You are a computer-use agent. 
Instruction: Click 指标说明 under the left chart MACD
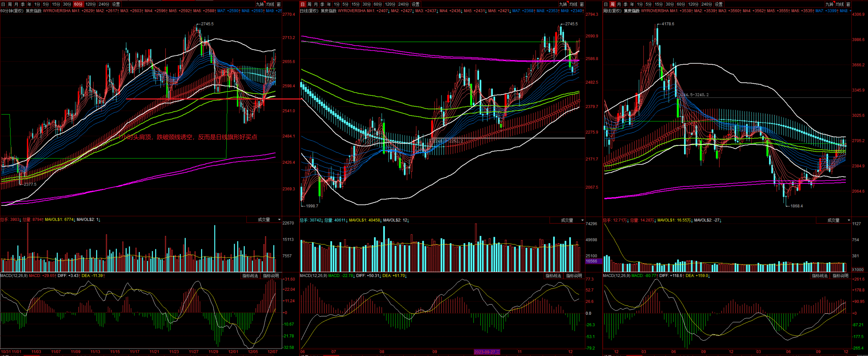271,276
